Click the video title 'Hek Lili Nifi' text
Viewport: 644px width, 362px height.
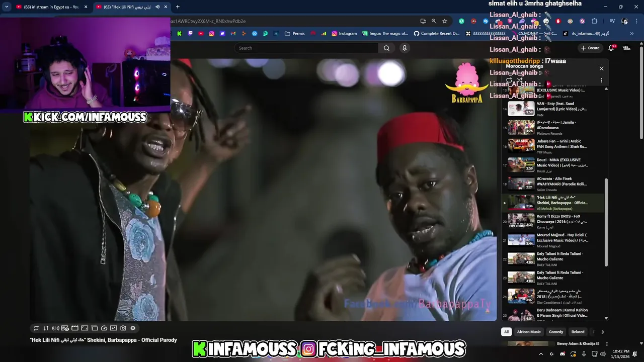coord(103,340)
